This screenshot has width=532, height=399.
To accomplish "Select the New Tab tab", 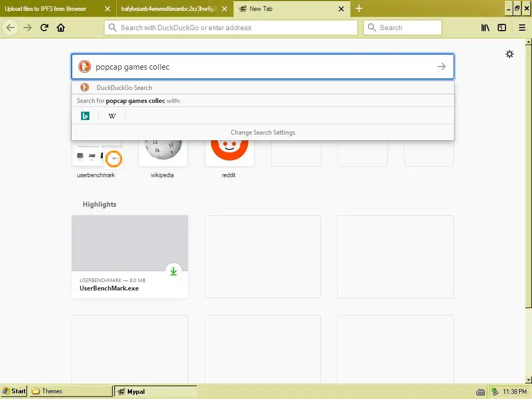I will click(x=292, y=9).
